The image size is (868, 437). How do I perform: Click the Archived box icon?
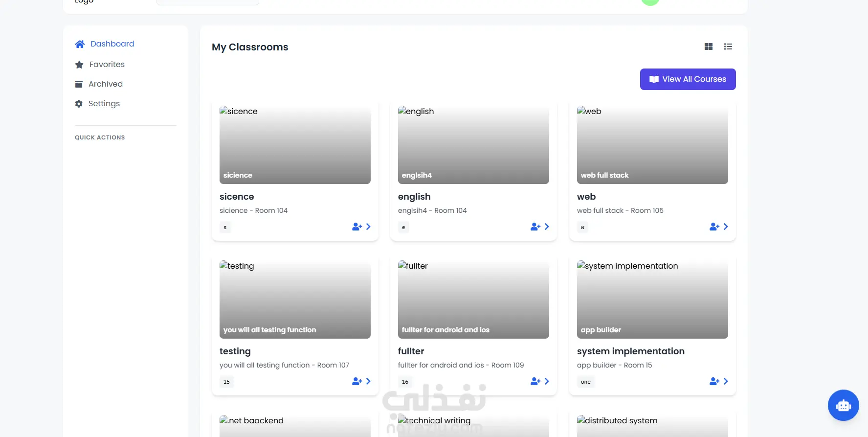coord(79,84)
